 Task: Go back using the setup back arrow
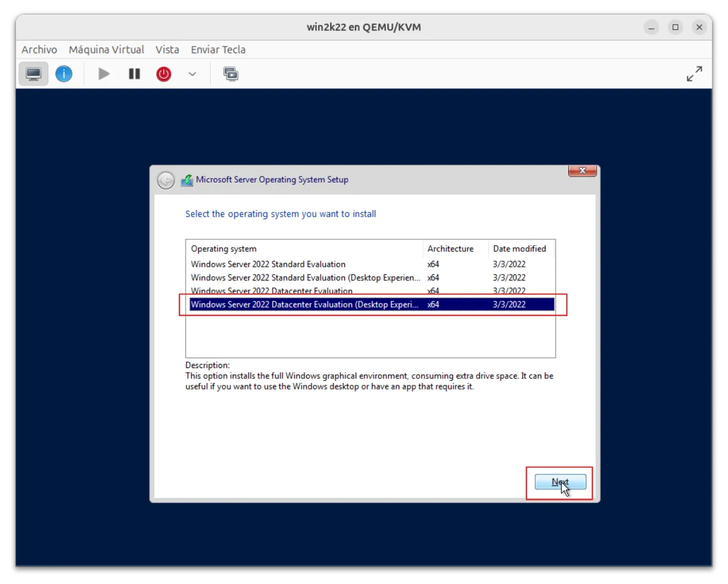coord(165,180)
